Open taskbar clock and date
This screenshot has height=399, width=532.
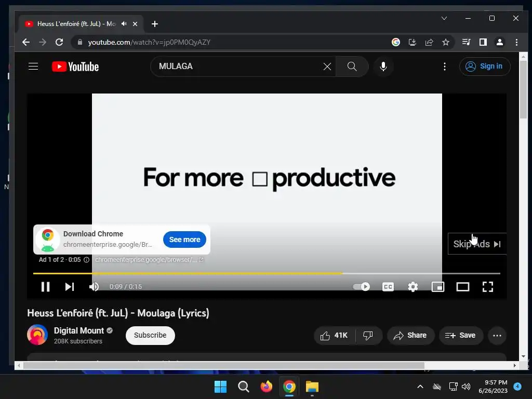493,387
